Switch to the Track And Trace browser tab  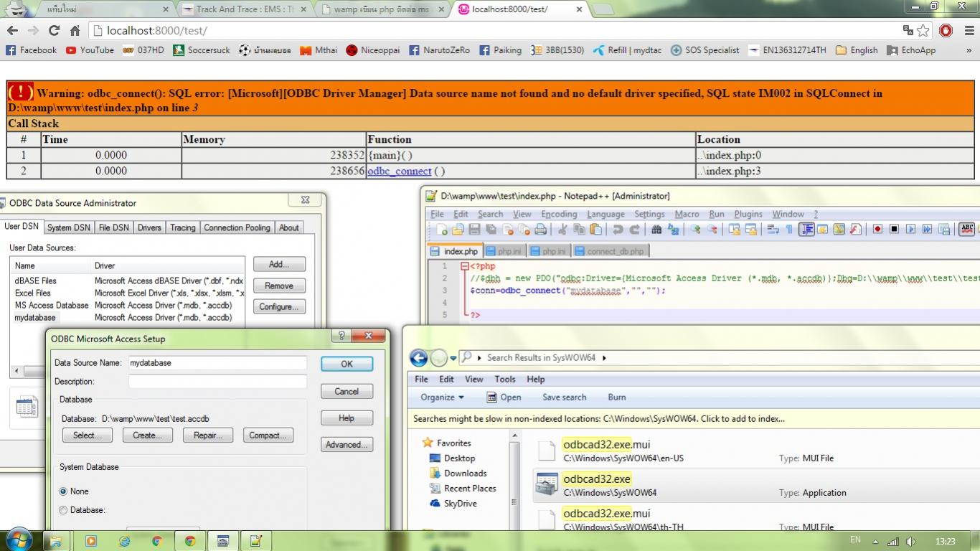pyautogui.click(x=244, y=9)
